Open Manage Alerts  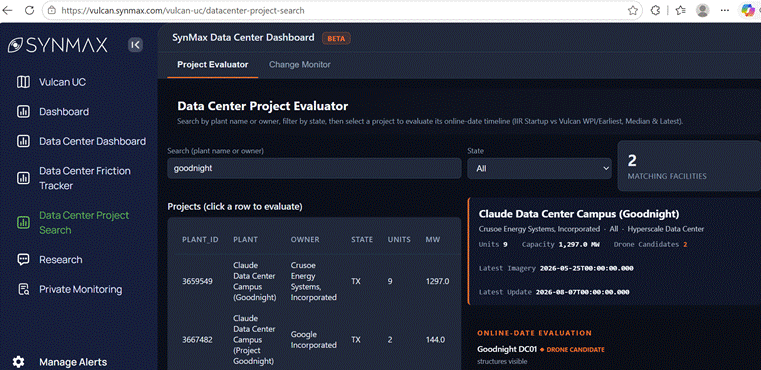coord(73,362)
